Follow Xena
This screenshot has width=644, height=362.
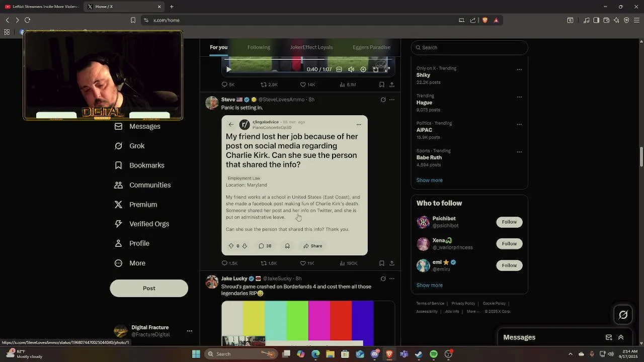[x=509, y=243]
